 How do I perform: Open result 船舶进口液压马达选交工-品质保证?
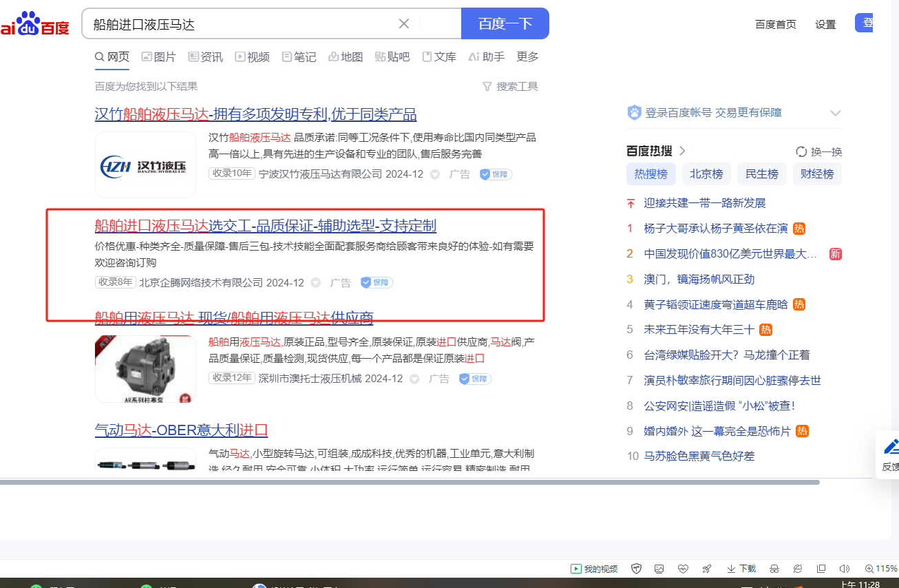(x=266, y=226)
